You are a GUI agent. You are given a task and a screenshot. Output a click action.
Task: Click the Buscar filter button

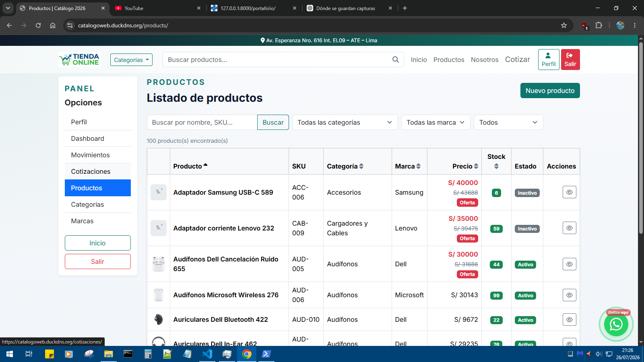[273, 122]
